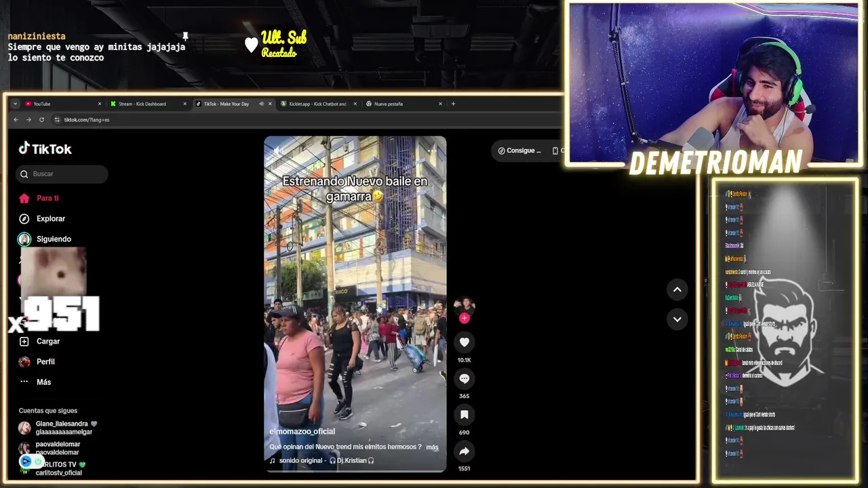Click the Buscar search field
Viewport: 868px width, 488px height.
(62, 174)
